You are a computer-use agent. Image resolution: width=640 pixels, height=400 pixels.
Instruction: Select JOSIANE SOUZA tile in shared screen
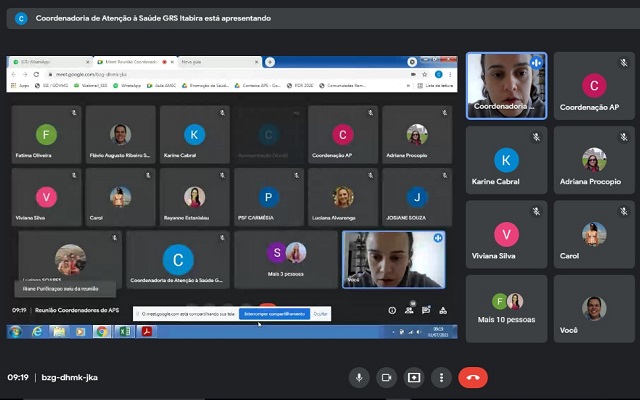coord(417,197)
